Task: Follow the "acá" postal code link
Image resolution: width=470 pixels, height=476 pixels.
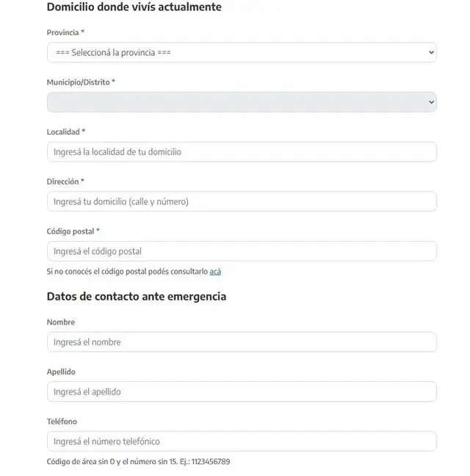Action: 215,271
